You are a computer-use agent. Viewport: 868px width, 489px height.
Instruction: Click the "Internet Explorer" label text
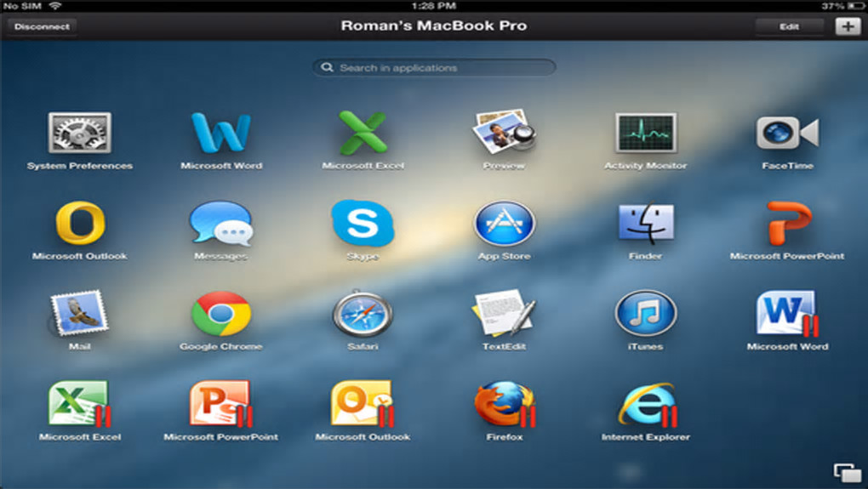pyautogui.click(x=645, y=436)
